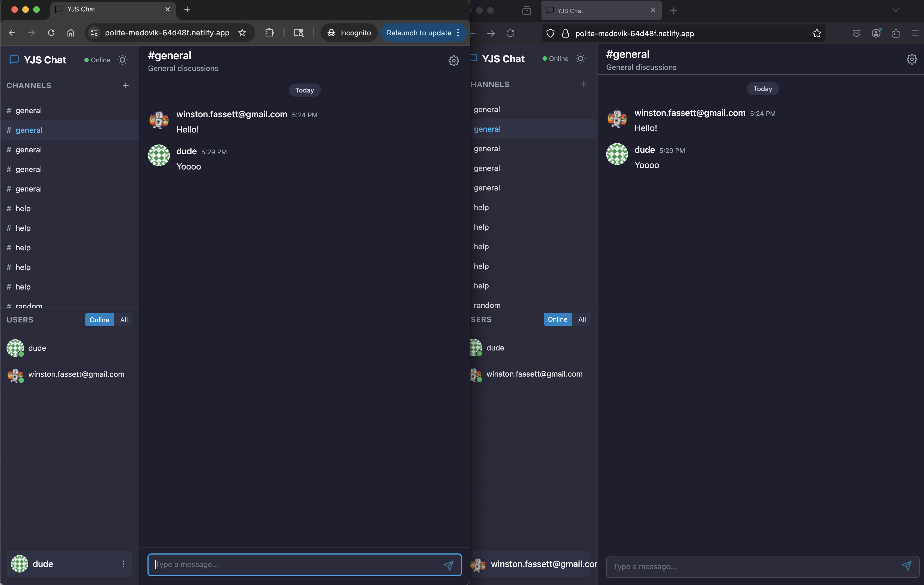Click send message icon in left window
The height and width of the screenshot is (585, 924).
448,565
